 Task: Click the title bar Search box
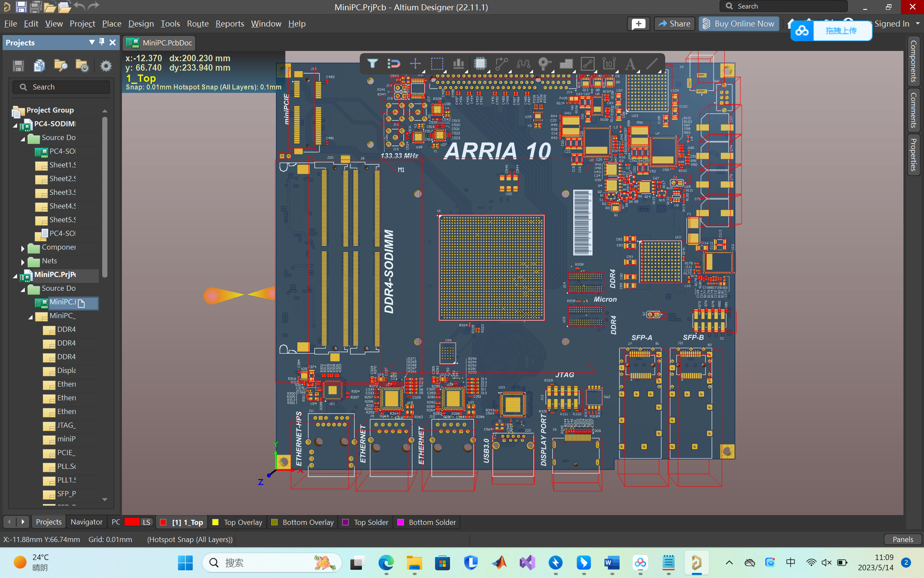[x=784, y=6]
